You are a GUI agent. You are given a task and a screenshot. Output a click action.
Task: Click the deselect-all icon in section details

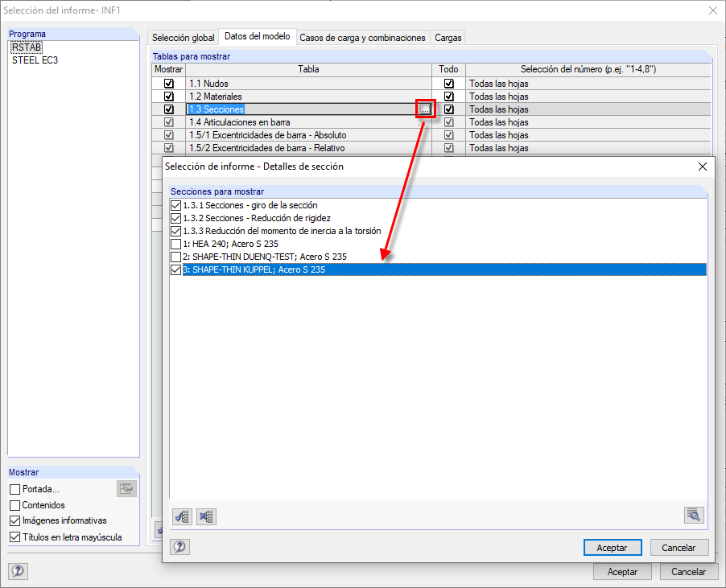click(x=207, y=516)
